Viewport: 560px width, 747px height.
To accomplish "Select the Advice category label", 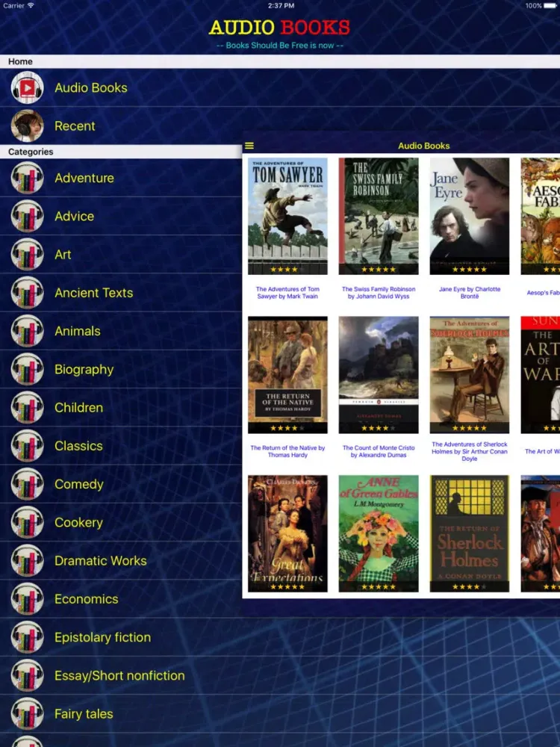I will point(74,217).
